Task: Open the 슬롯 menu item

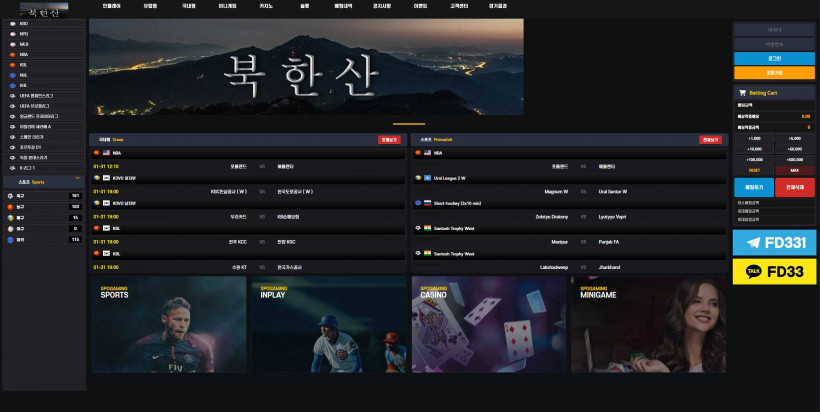Action: [x=304, y=6]
